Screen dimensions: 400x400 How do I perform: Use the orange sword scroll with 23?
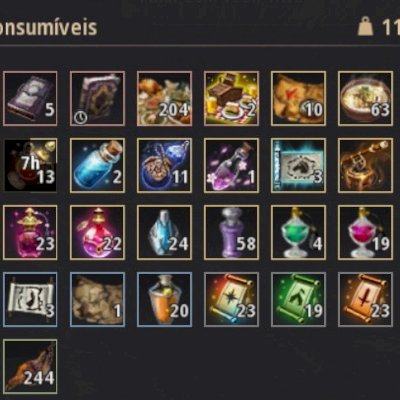click(x=365, y=299)
